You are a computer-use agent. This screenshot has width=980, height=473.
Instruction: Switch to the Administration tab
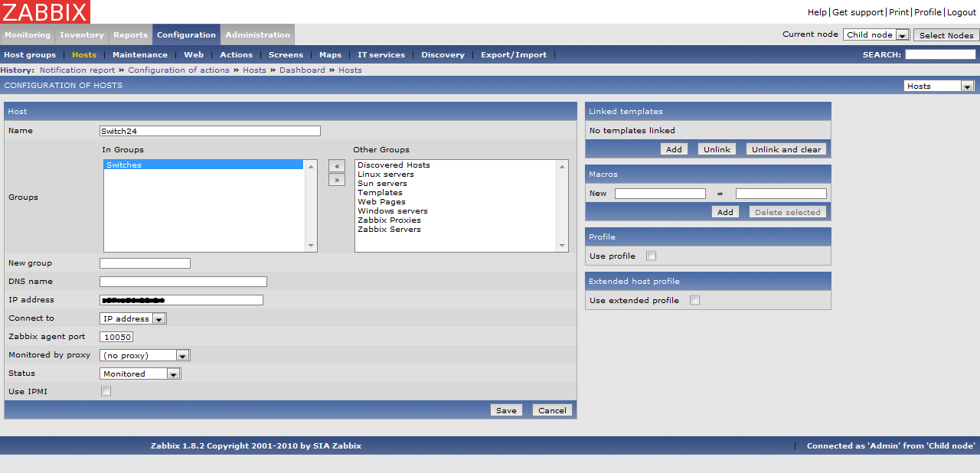coord(257,35)
